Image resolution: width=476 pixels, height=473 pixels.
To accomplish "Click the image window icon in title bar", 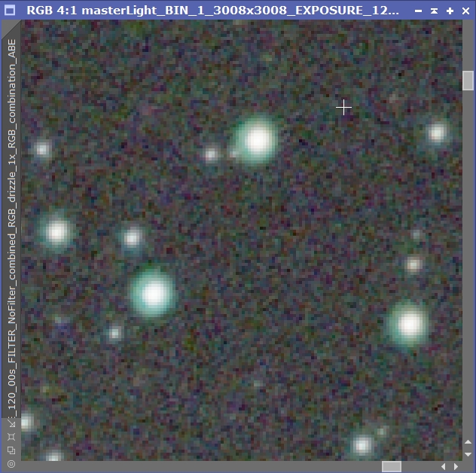I will pos(10,11).
